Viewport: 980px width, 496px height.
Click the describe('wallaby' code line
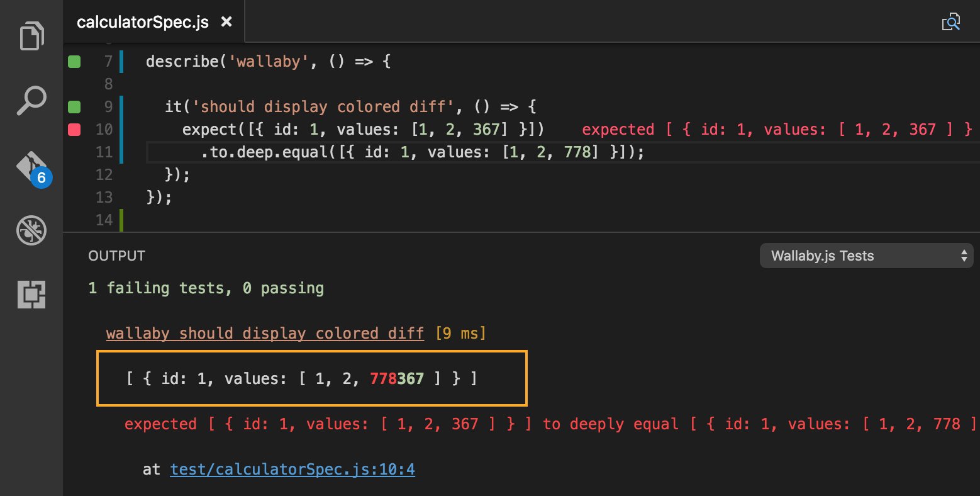click(269, 62)
